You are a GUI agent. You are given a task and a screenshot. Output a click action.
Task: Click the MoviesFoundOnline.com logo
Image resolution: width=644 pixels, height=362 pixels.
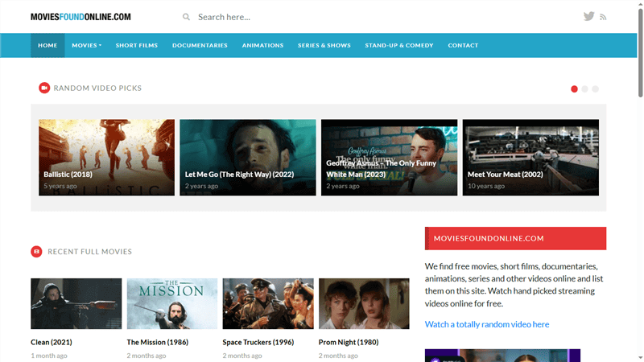coord(80,17)
